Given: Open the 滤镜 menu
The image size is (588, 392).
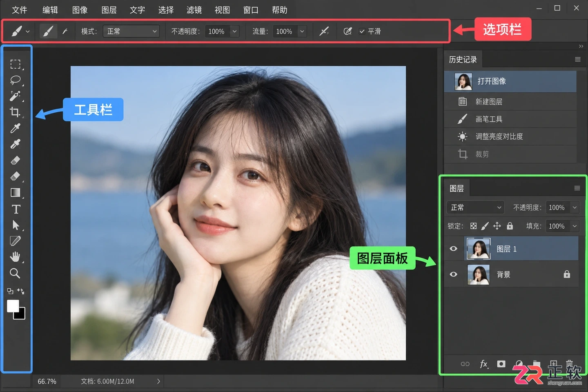Looking at the screenshot, I should coord(194,10).
